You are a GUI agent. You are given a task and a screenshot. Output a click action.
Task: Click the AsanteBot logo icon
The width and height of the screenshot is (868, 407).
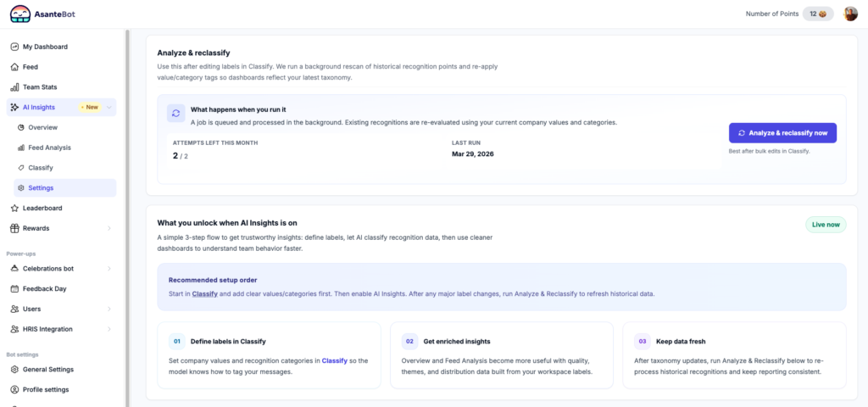tap(20, 14)
